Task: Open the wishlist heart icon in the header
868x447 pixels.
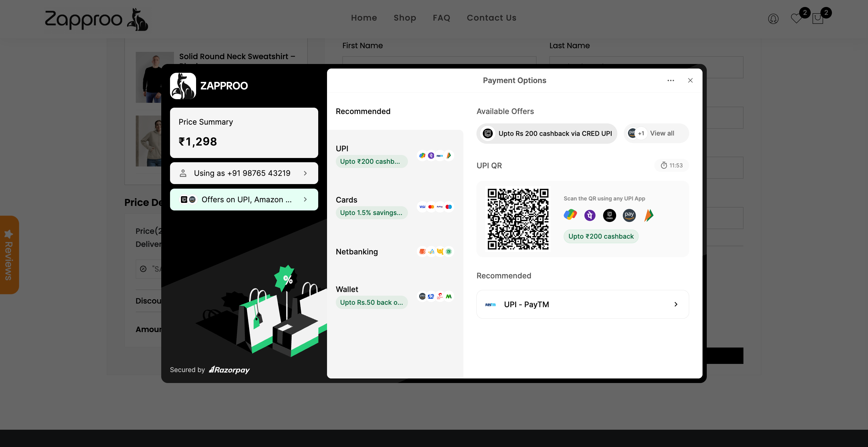Action: (796, 18)
